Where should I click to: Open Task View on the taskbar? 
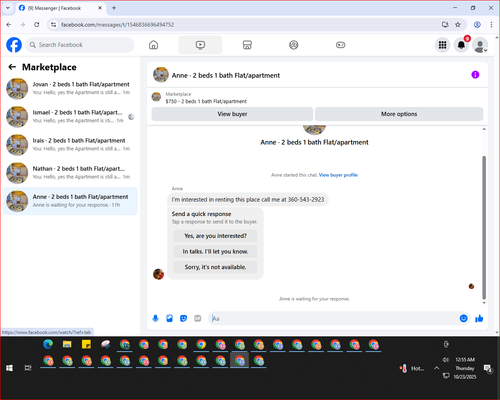pos(28,368)
